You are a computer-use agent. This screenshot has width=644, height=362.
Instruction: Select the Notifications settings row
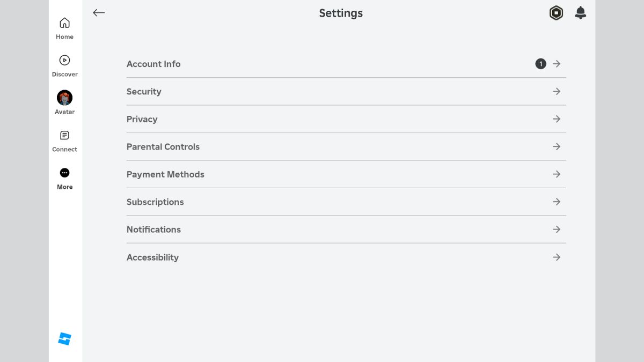[153, 230]
